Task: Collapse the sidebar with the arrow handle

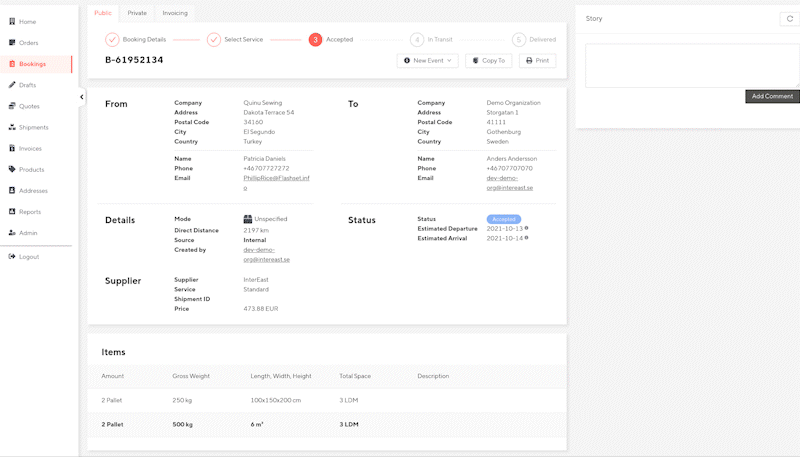Action: coord(81,97)
